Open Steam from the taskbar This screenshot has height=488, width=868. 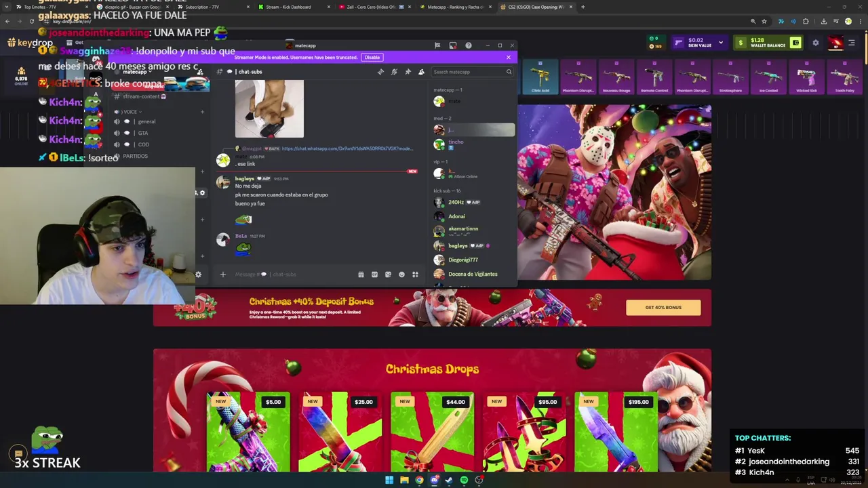coord(449,480)
